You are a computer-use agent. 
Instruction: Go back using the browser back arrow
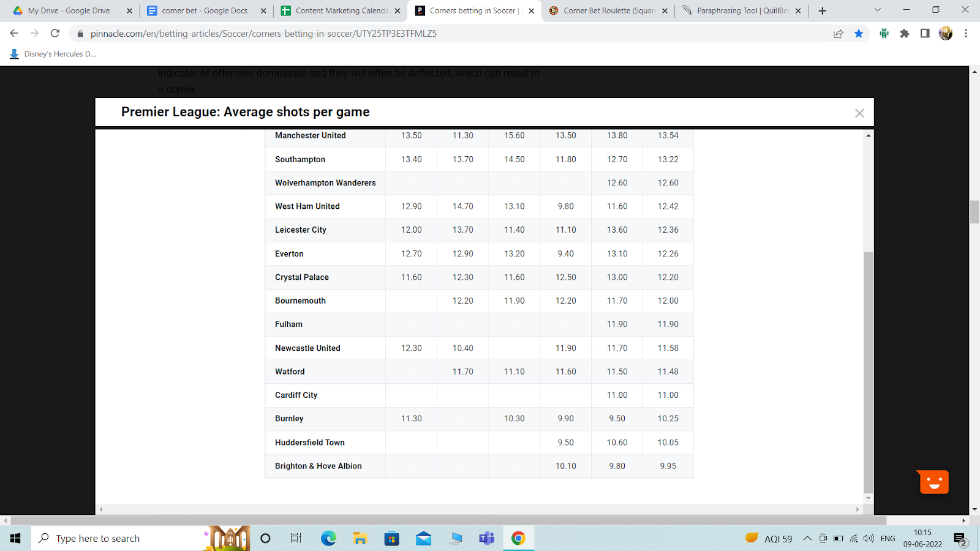pos(14,33)
